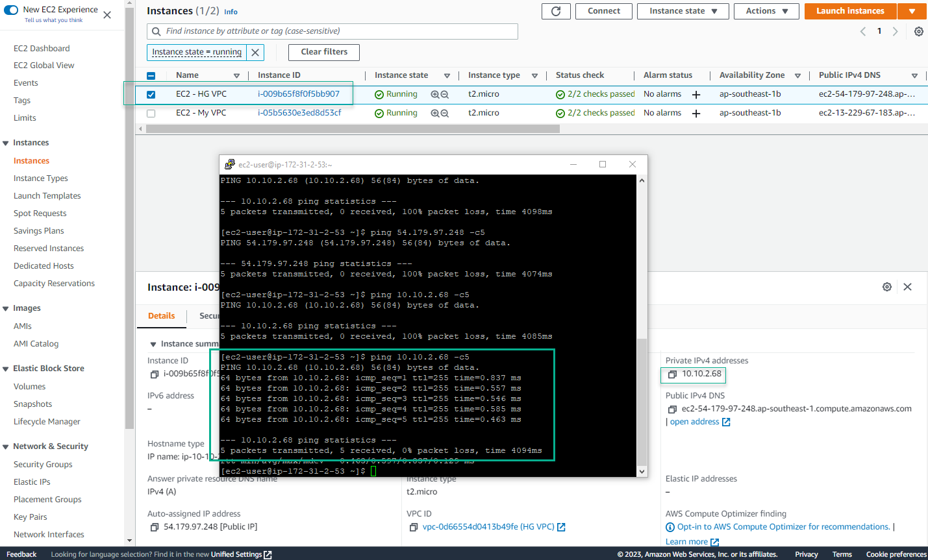Open Volumes in sidebar
Screen dimensions: 928x560
[x=29, y=387]
